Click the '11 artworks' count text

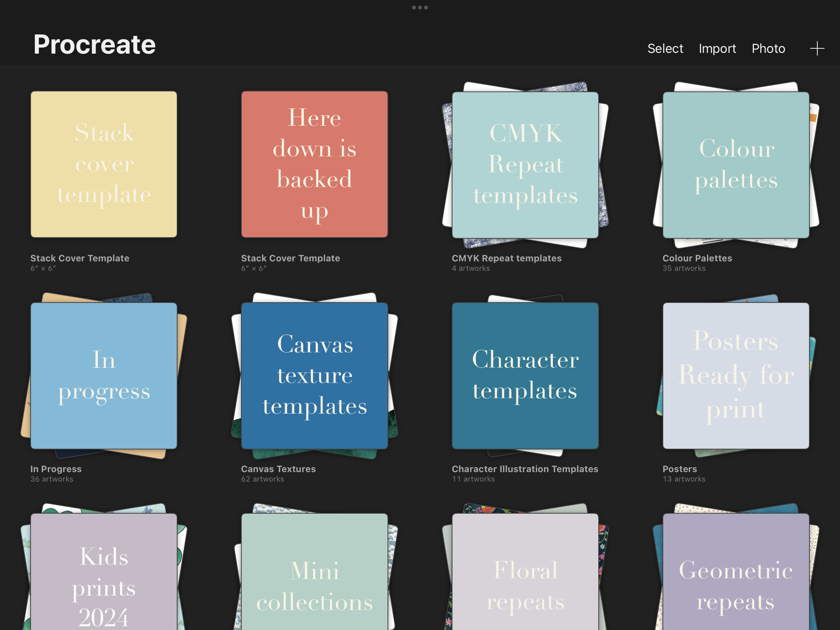point(473,479)
